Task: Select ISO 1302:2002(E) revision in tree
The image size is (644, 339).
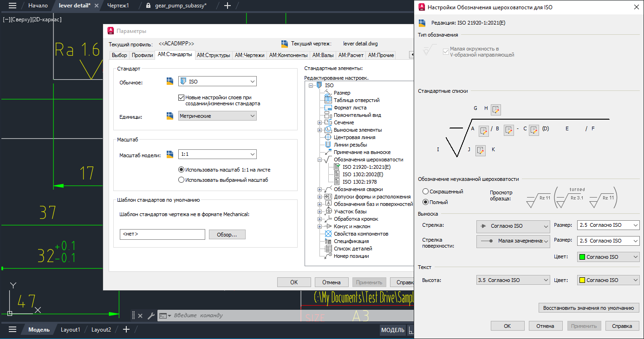Action: 363,174
